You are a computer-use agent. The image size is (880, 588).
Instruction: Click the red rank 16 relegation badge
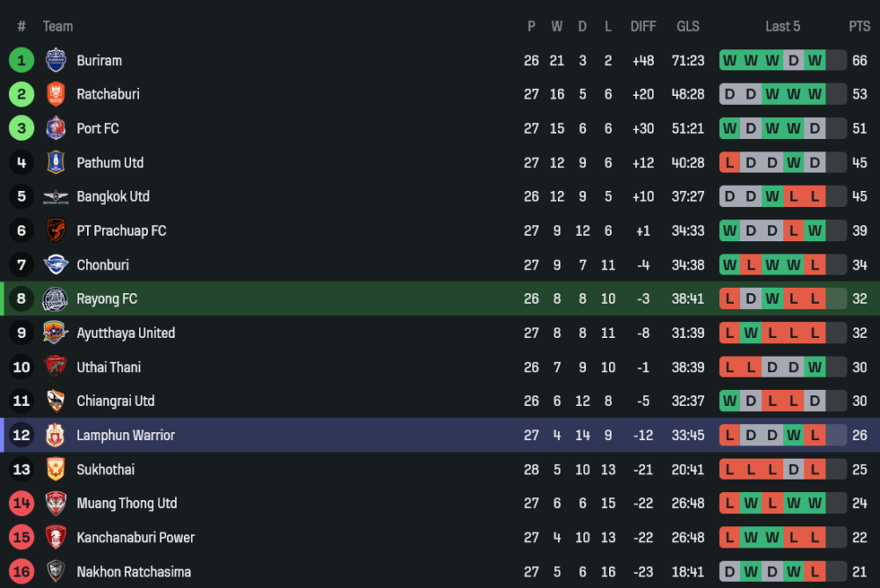tap(21, 571)
